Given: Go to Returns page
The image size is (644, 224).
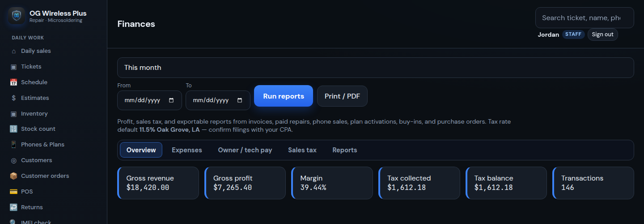Looking at the screenshot, I should 54,207.
